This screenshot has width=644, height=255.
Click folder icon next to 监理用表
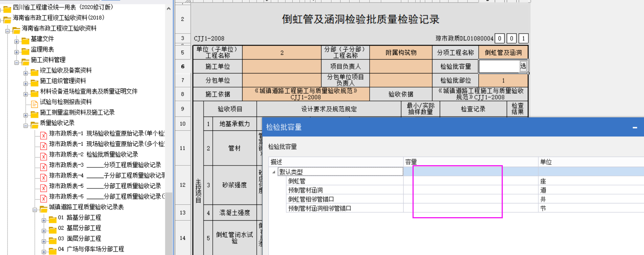[25, 51]
